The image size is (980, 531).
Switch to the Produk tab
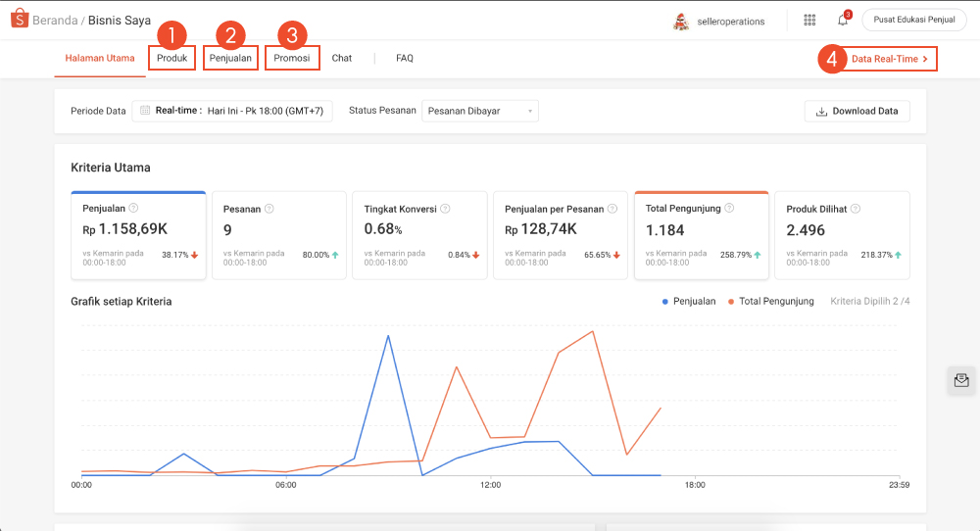(x=171, y=58)
